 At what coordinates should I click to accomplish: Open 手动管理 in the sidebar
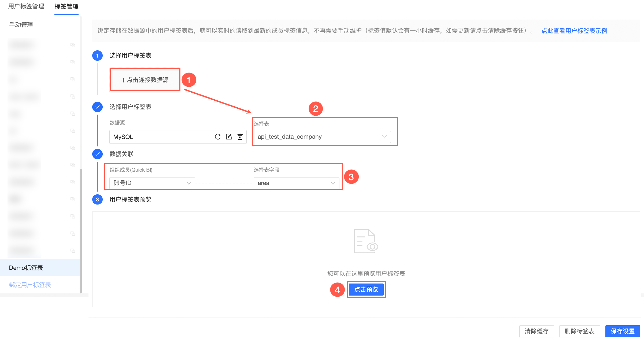coord(21,25)
